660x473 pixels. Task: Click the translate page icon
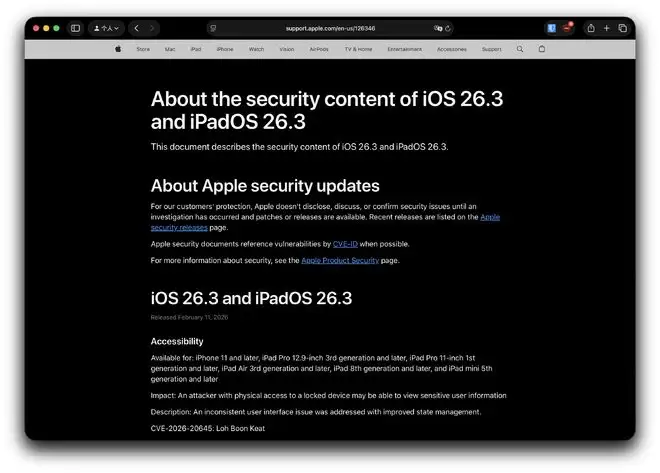(x=438, y=28)
